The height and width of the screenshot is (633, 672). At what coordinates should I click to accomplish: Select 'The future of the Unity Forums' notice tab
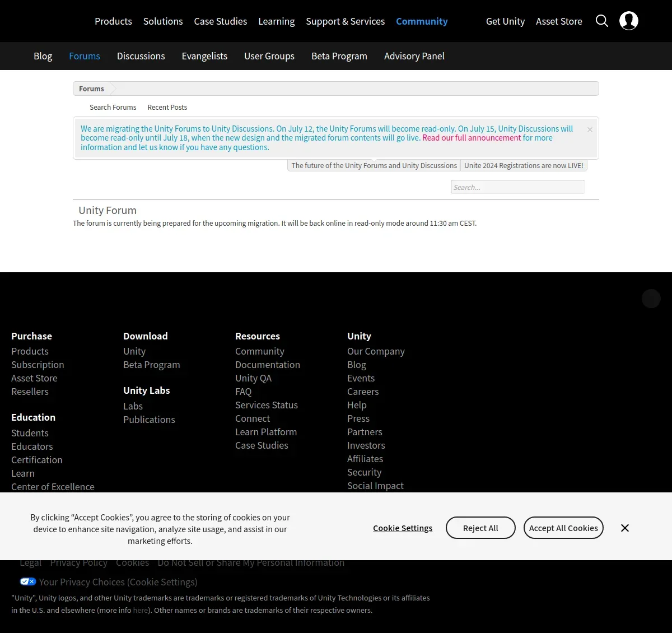tap(374, 165)
